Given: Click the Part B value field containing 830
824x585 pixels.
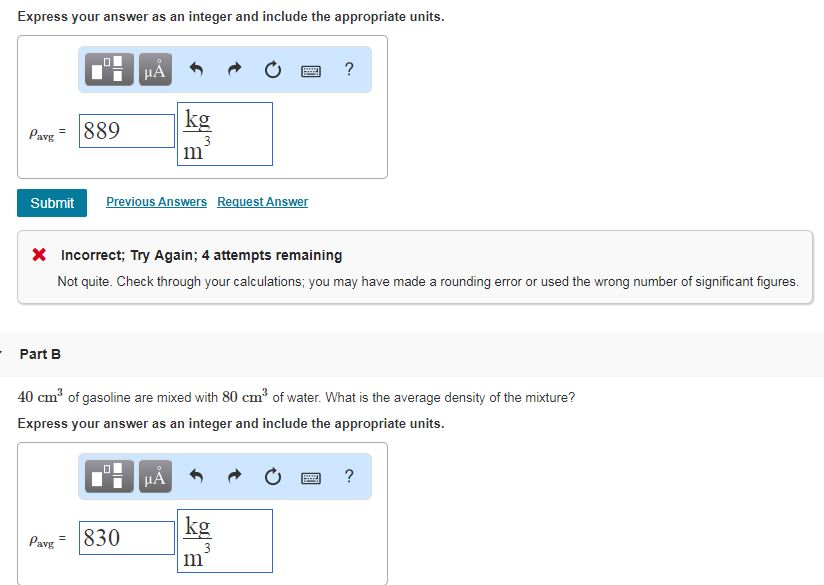Looking at the screenshot, I should coord(127,538).
